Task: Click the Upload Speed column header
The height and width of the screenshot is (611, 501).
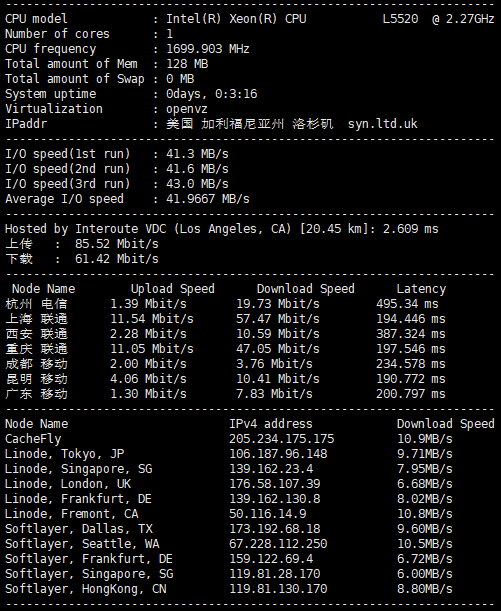Action: tap(173, 289)
